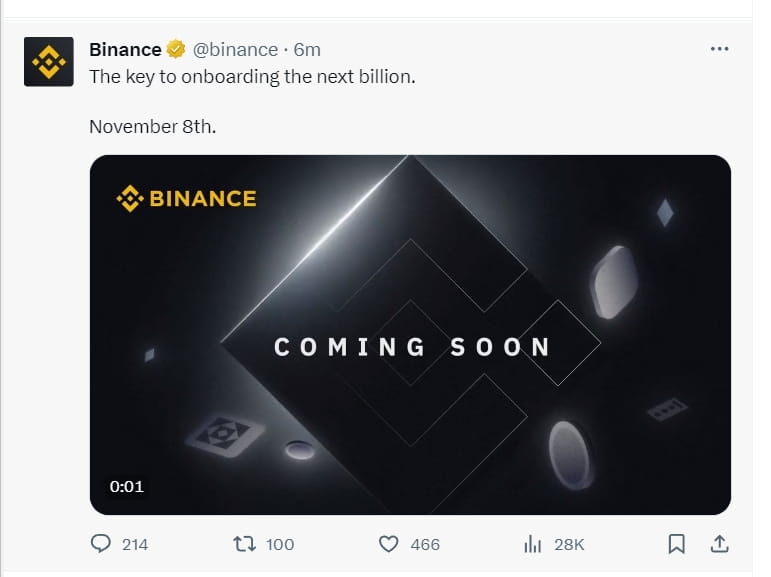
Task: Click the 0:01 video duration label
Action: [x=127, y=486]
